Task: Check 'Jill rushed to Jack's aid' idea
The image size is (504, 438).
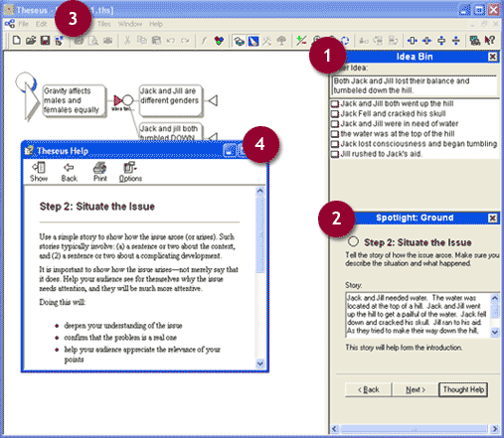Action: click(335, 154)
